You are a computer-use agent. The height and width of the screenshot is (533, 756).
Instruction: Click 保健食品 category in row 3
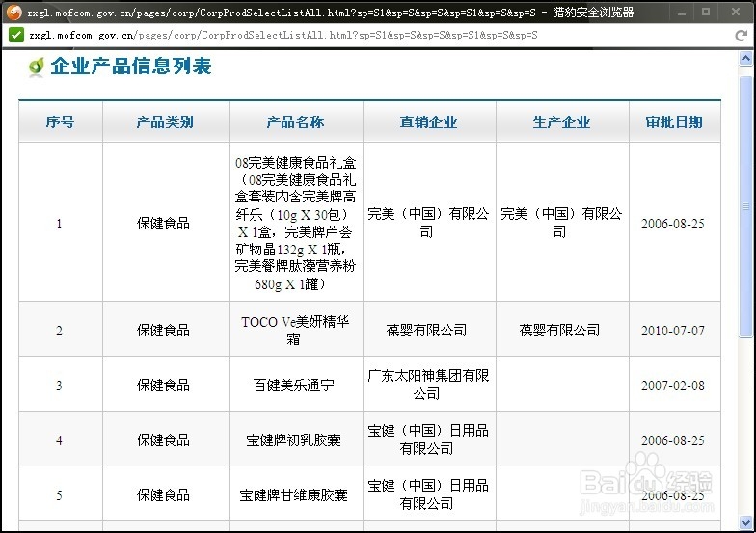164,386
